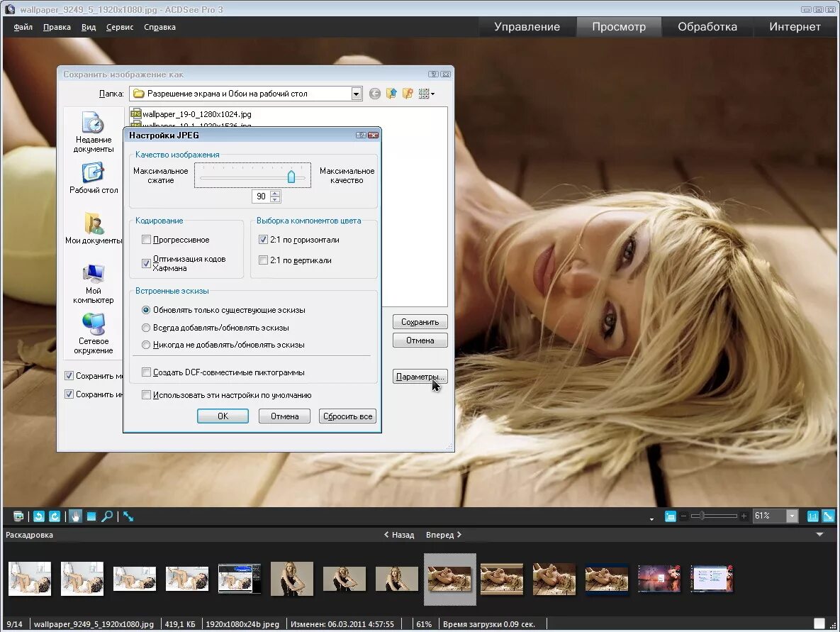Screen dimensions: 840x632
Task: Switch to the Управление mode tab
Action: coord(527,27)
